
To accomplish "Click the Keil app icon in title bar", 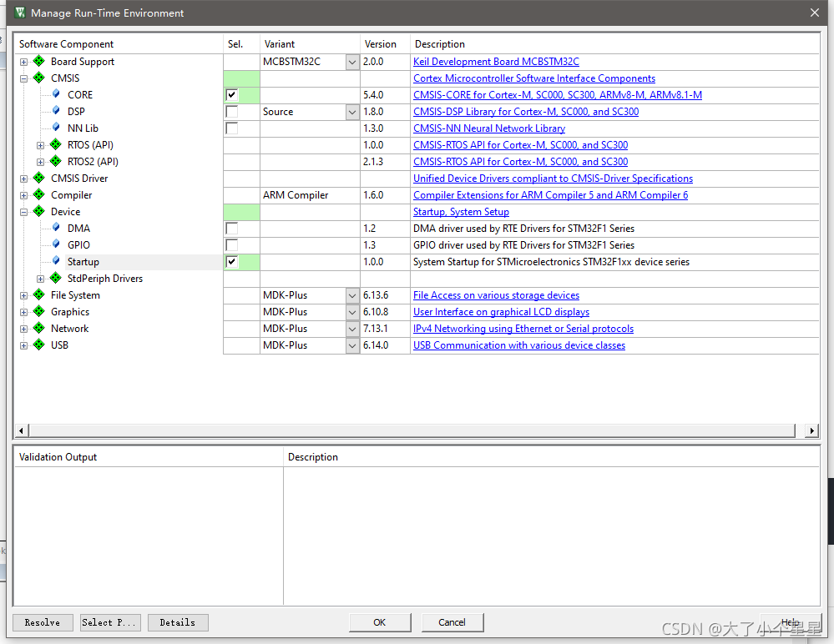I will tap(20, 13).
